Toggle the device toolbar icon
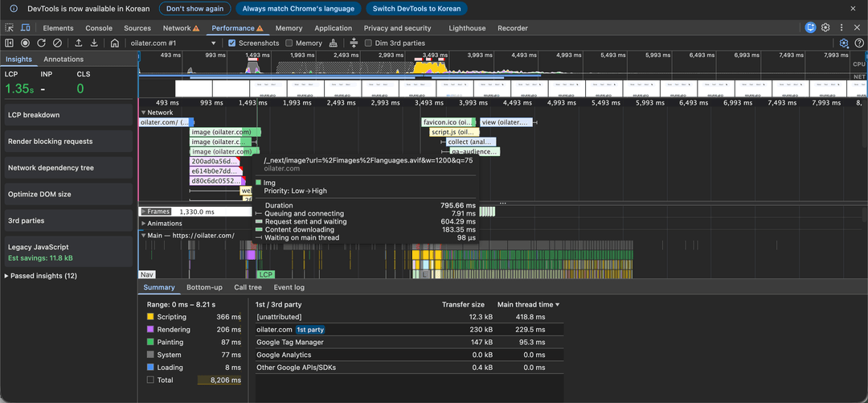The width and height of the screenshot is (868, 403). (x=27, y=28)
